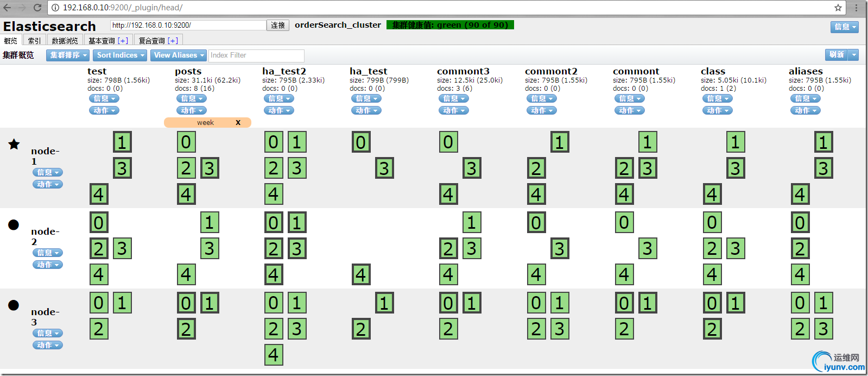Image resolution: width=868 pixels, height=376 pixels.
Task: Select shard 1 of commont3 on node-2
Action: (x=472, y=223)
